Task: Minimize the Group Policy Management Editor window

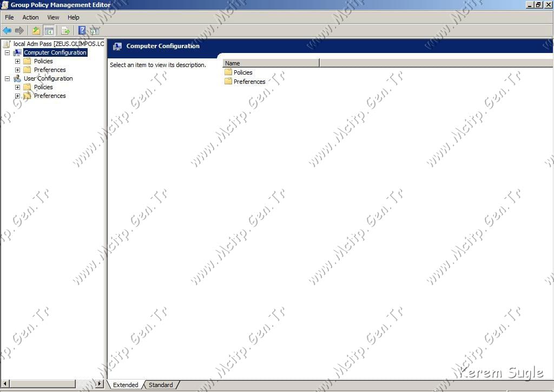Action: click(x=530, y=4)
